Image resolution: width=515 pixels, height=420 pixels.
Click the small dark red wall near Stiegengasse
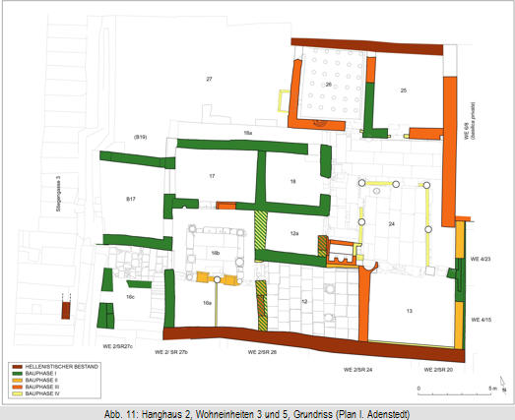[66, 311]
